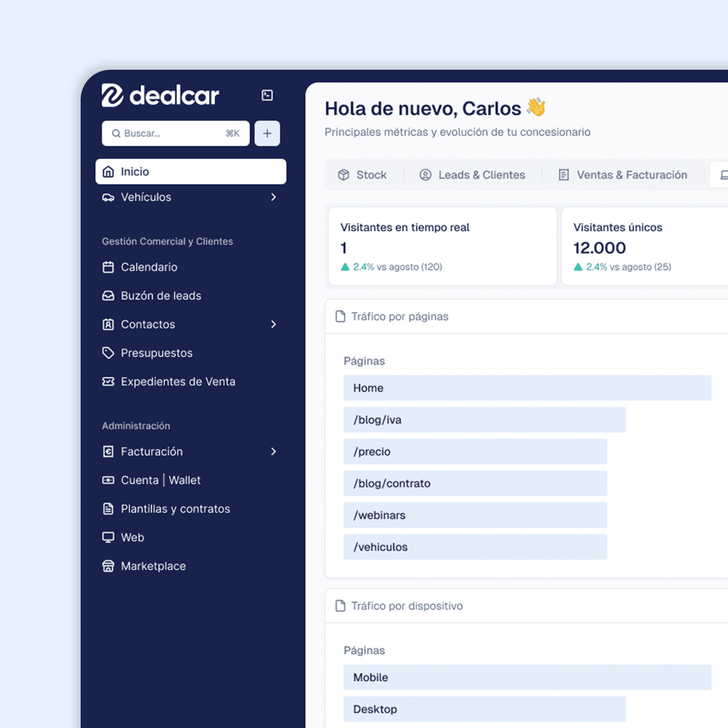Image resolution: width=728 pixels, height=728 pixels.
Task: Click the Plantillas y contratos document icon
Action: click(x=108, y=509)
